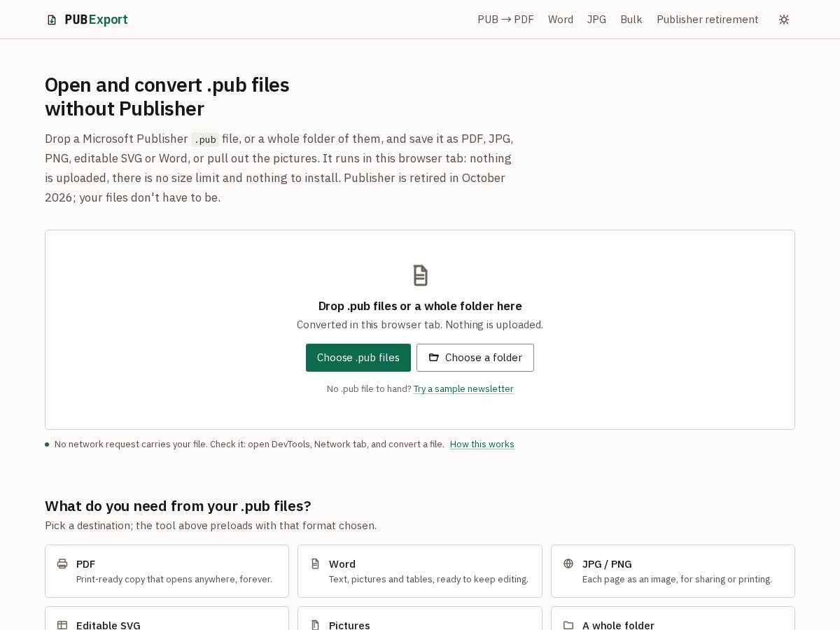This screenshot has height=630, width=840.
Task: Click the Choose a folder button
Action: point(475,358)
